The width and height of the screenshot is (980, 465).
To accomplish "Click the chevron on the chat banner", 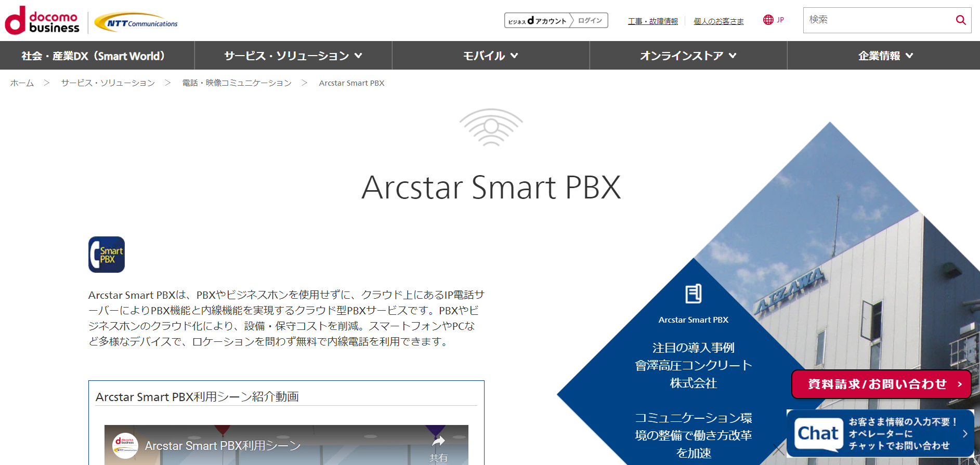I will (x=965, y=433).
